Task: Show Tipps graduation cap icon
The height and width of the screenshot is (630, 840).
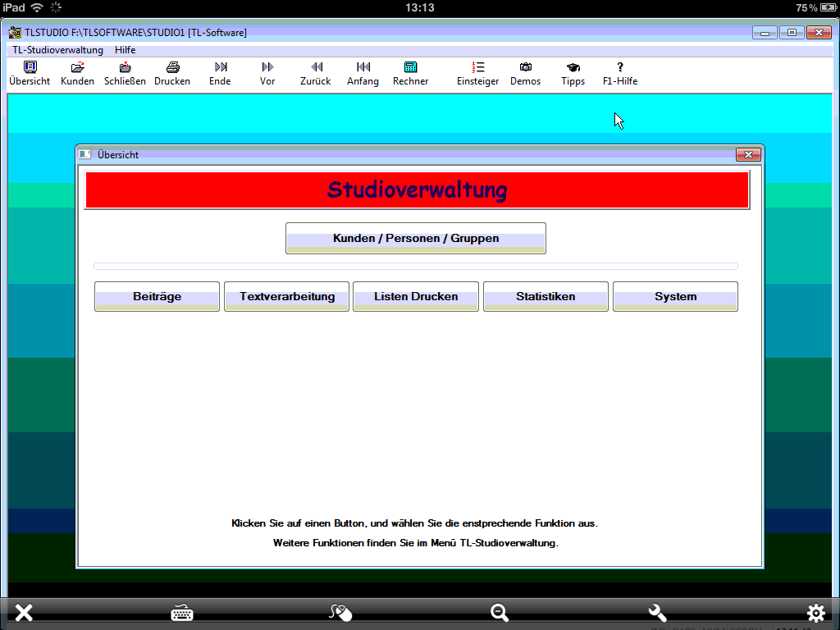Action: point(573,68)
